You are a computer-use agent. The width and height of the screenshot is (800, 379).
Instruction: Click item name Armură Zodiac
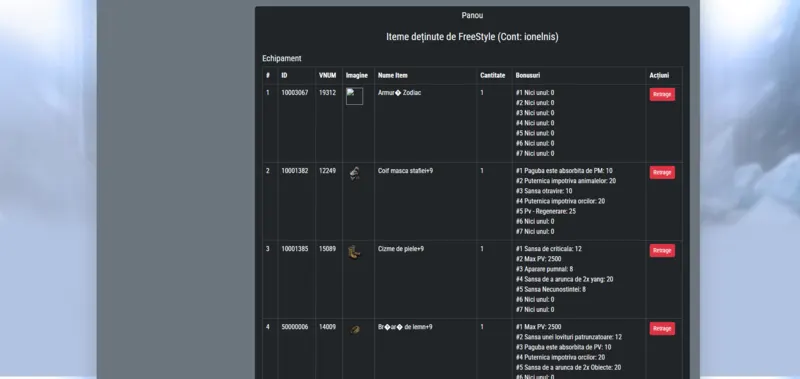(x=399, y=93)
